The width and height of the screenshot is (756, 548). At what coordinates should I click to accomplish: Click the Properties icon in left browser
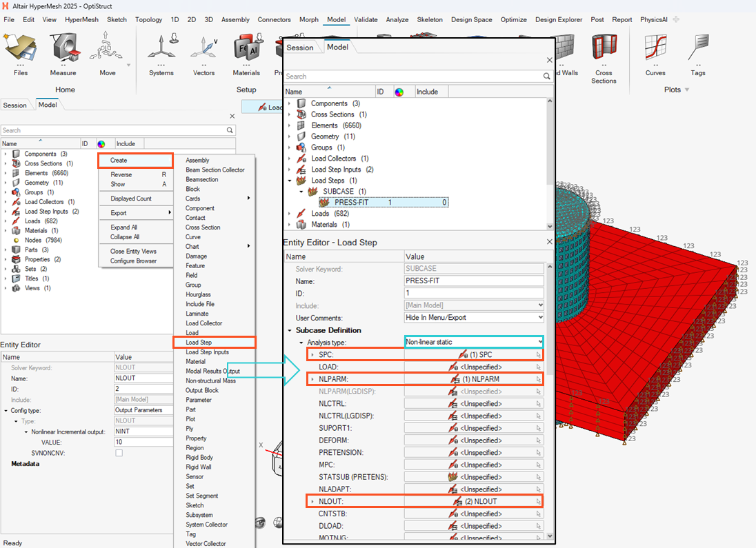coord(17,259)
